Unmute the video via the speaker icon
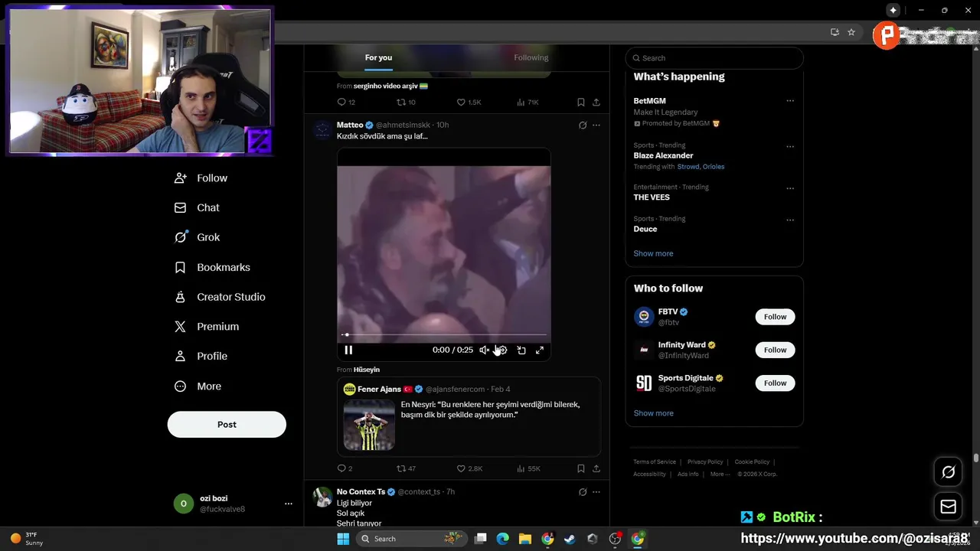This screenshot has width=980, height=551. [x=484, y=350]
